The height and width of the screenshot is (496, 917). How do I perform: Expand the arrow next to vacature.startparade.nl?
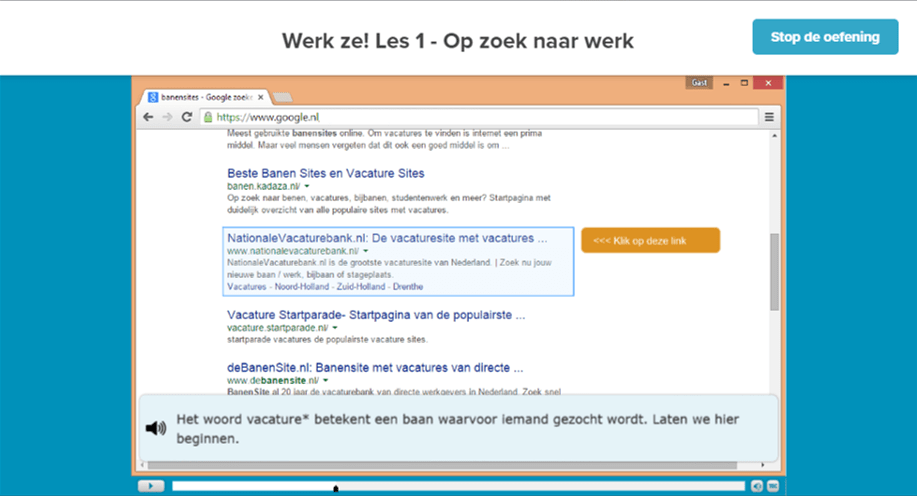click(335, 328)
